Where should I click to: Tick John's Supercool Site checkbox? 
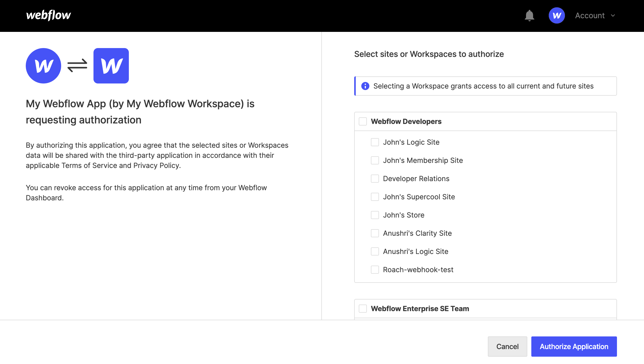375,197
